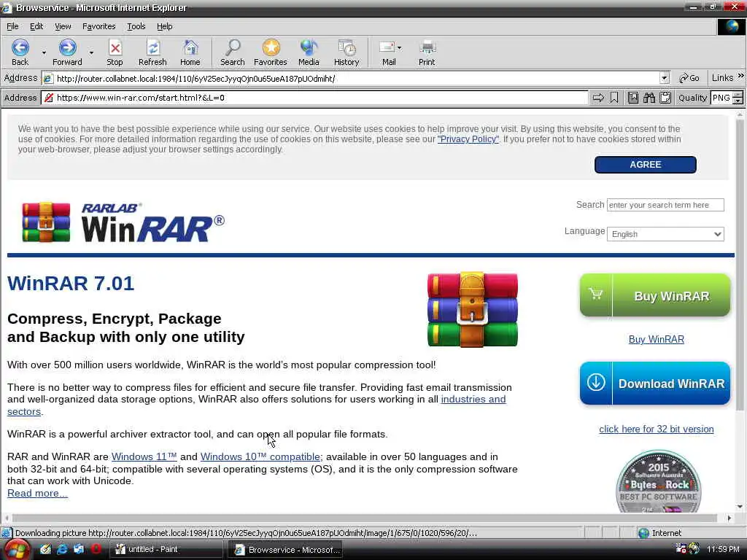This screenshot has width=747, height=560.
Task: Click the Forward navigation button
Action: [67, 52]
